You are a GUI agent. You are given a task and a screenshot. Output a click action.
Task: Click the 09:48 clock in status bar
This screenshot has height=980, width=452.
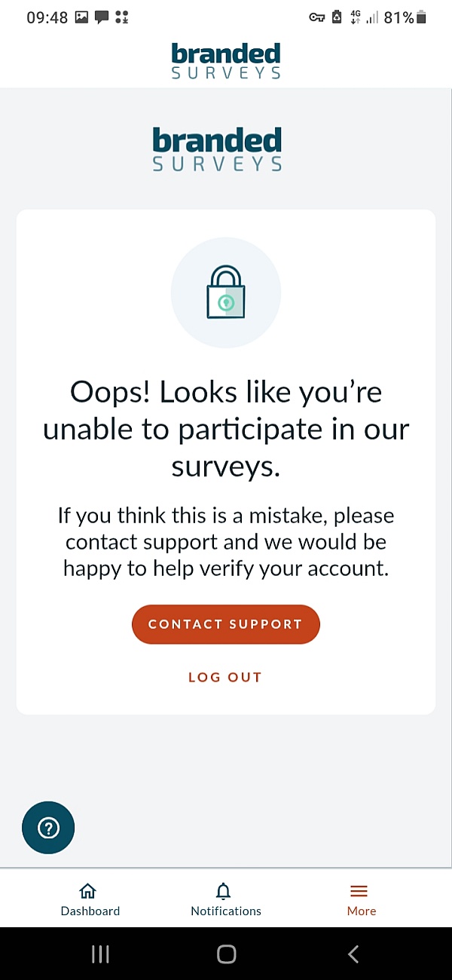[47, 17]
